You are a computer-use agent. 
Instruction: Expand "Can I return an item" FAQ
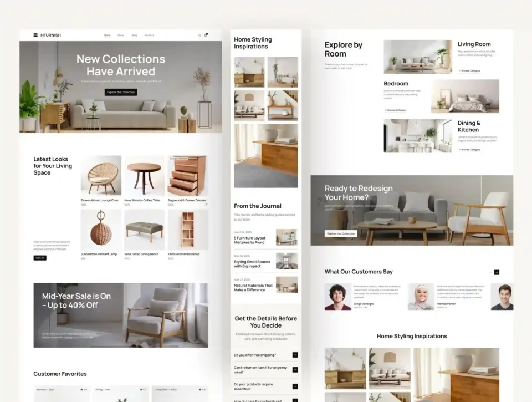(x=295, y=370)
